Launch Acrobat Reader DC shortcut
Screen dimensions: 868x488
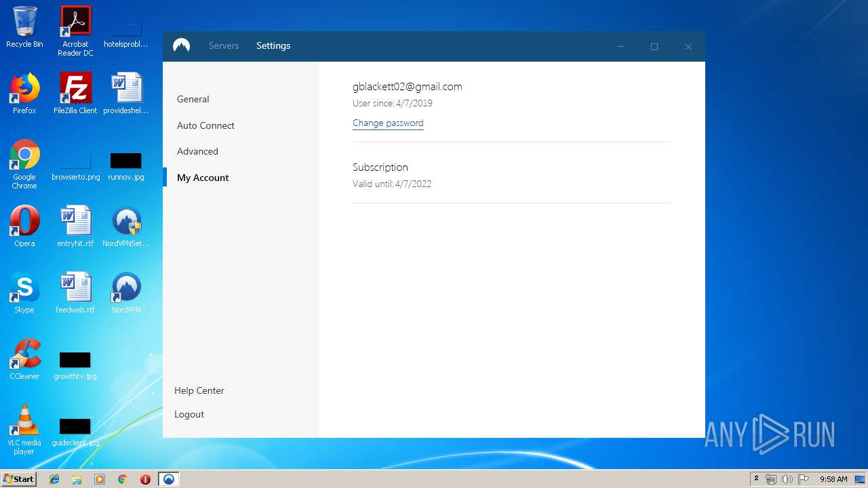point(75,31)
